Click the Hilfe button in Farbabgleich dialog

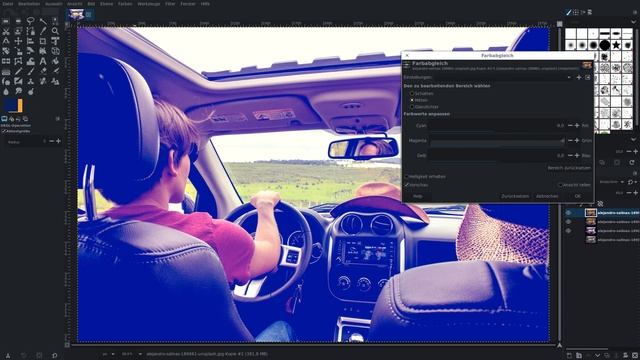417,196
